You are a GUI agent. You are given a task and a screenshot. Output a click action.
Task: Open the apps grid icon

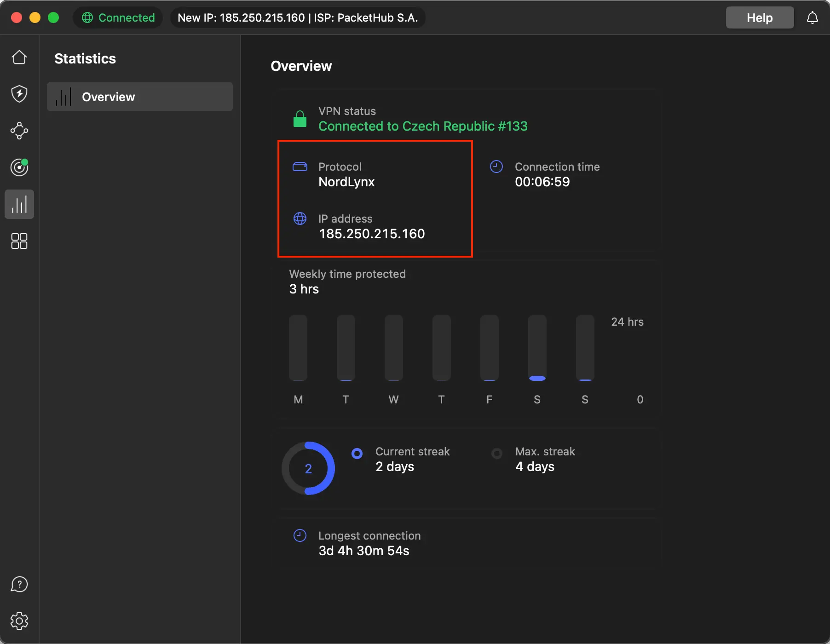coord(19,241)
